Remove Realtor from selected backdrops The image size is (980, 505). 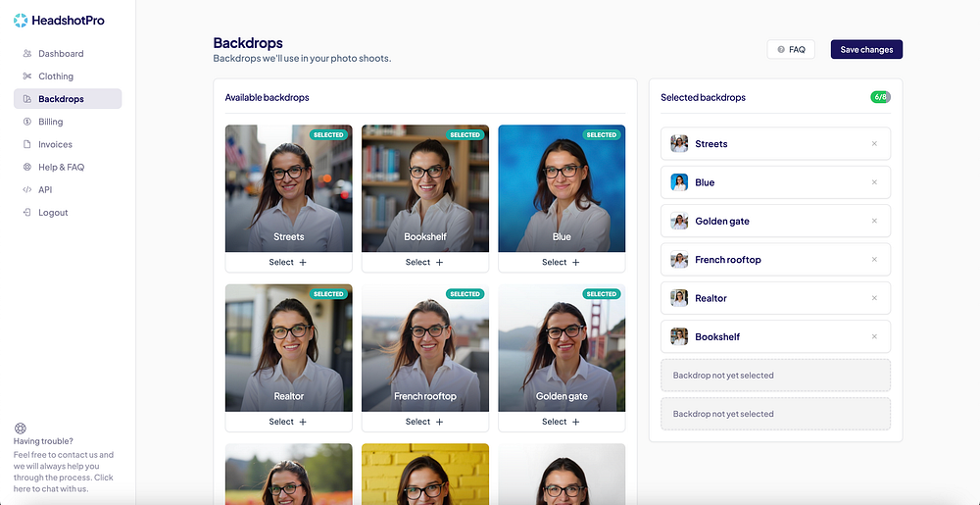click(x=874, y=298)
